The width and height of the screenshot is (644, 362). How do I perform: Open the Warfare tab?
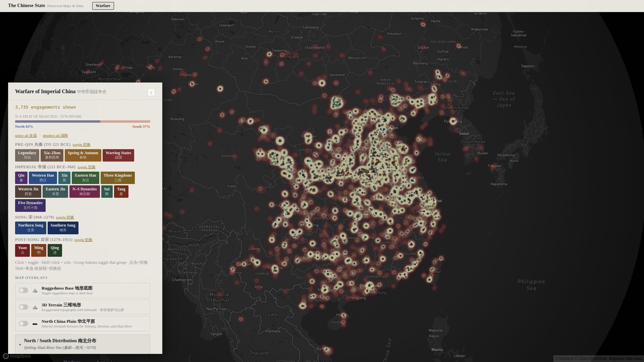coord(103,6)
